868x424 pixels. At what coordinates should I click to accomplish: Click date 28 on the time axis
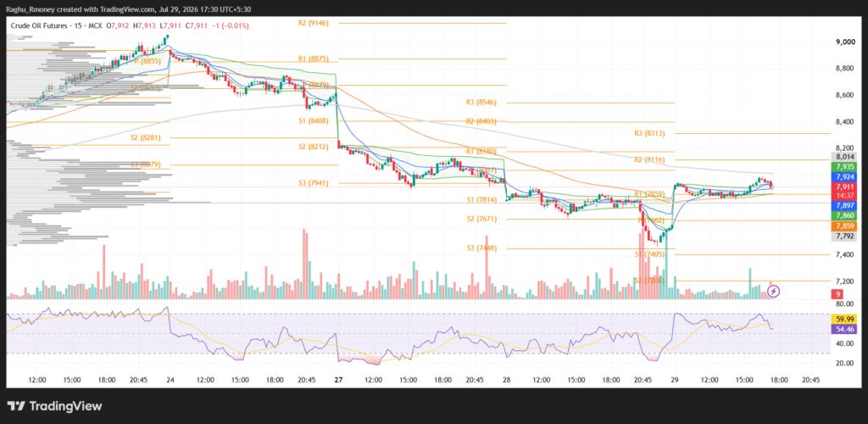[x=508, y=380]
